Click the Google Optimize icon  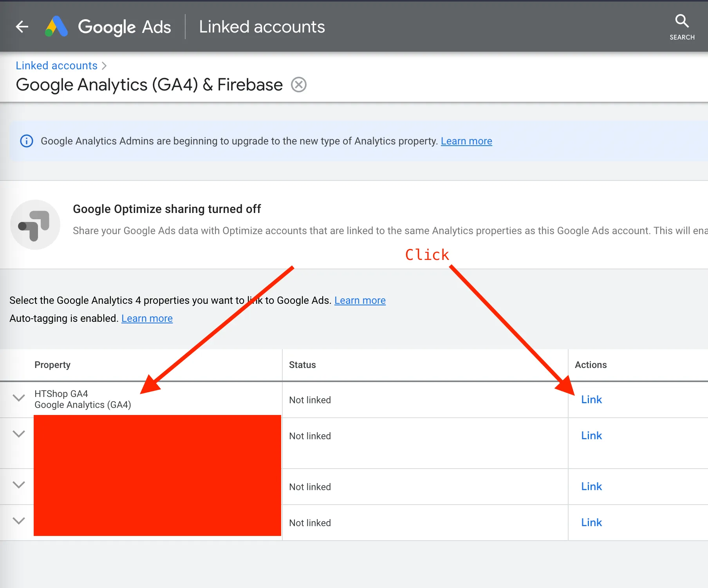tap(35, 225)
